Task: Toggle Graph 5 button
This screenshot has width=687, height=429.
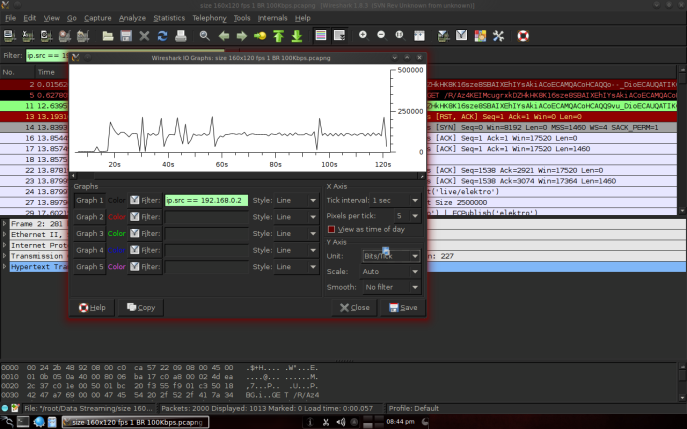Action: coord(90,266)
